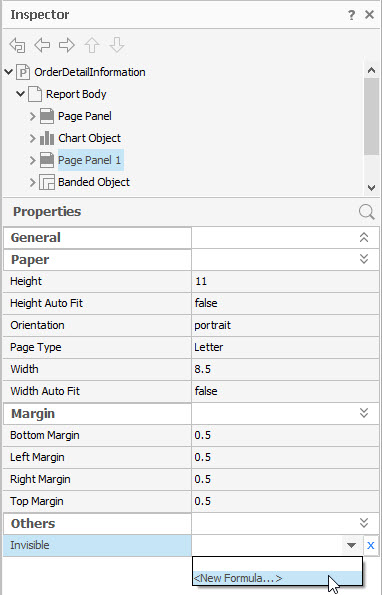Screen dimensions: 382x595
Task: Expand the Page Panel node
Action: point(33,116)
